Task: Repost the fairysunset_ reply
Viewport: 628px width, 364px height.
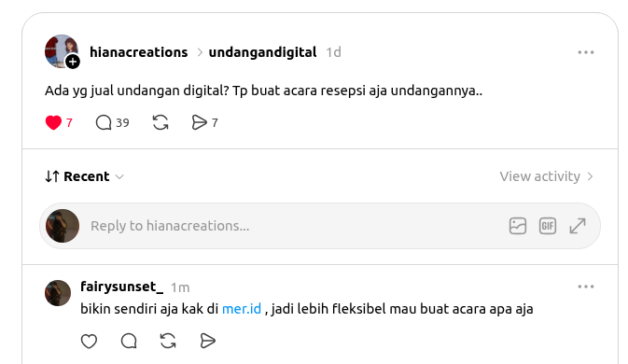Action: click(x=168, y=342)
